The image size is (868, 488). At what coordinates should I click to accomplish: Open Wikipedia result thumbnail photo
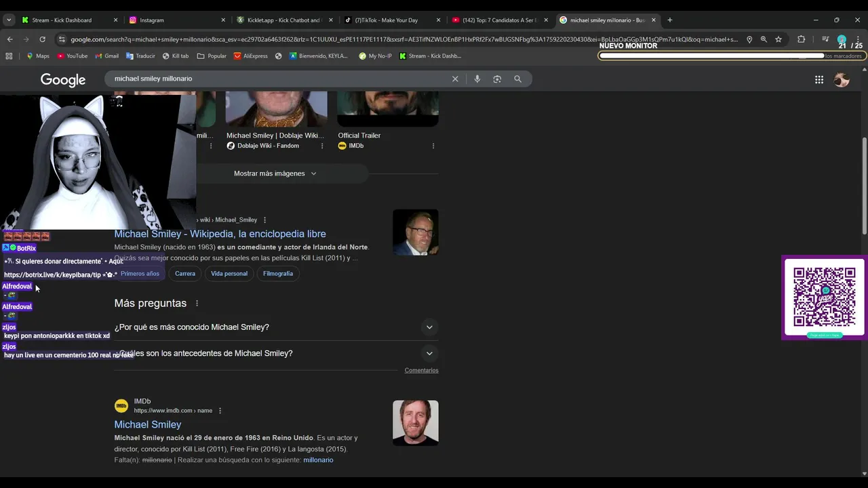click(x=416, y=232)
